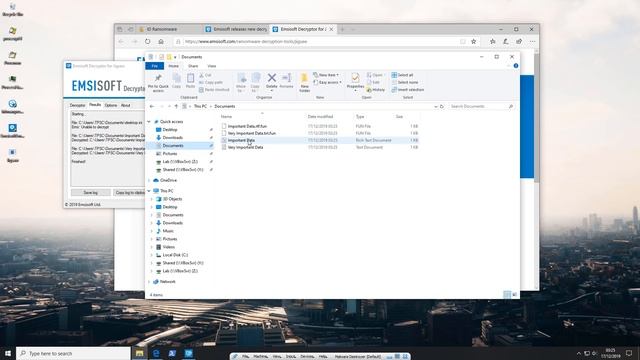Click the Explorer Help question mark icon
640x360 pixels.
(x=516, y=66)
